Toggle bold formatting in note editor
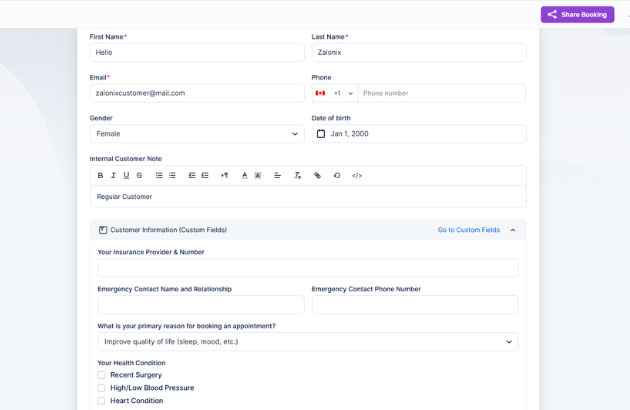 tap(100, 175)
